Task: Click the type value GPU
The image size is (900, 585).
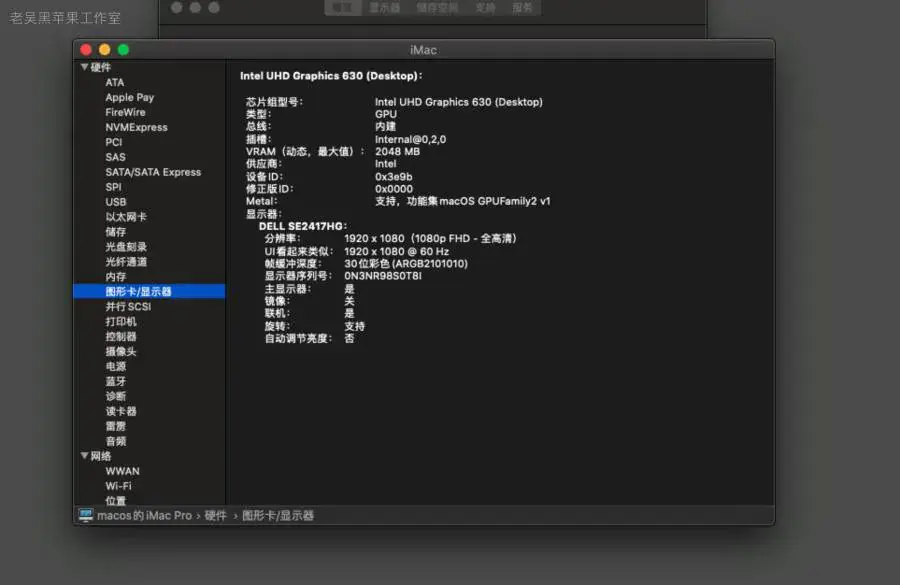Action: coord(386,114)
